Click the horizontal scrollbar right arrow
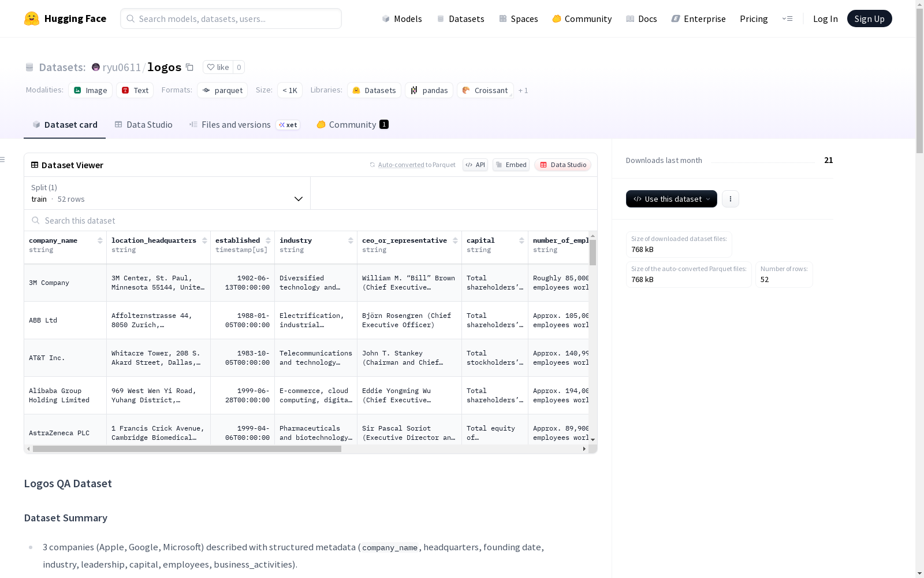 [584, 449]
